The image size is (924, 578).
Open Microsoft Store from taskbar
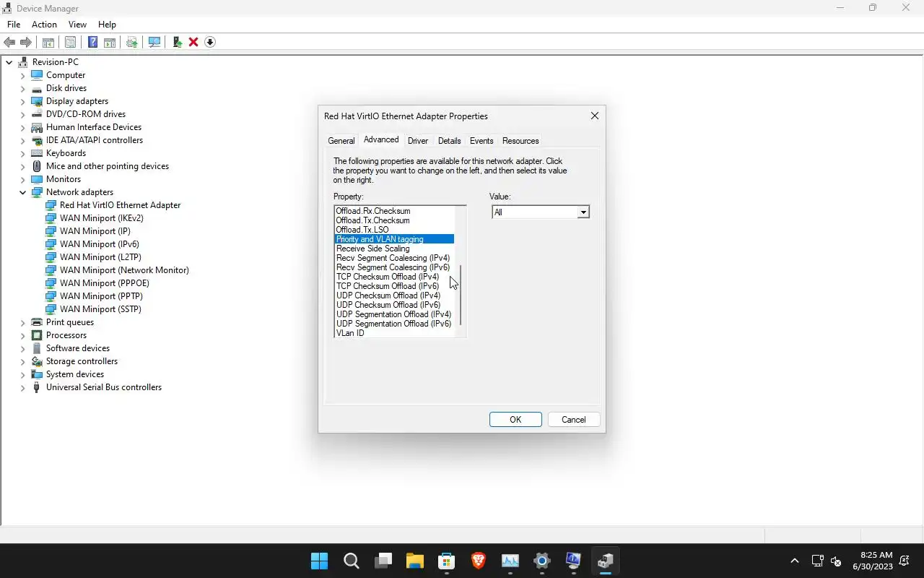[446, 561]
